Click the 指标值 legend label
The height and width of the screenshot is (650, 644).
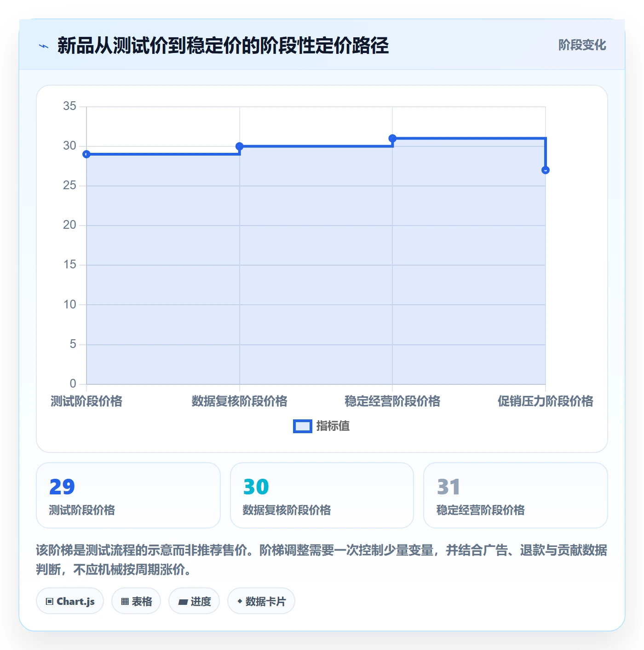pyautogui.click(x=333, y=426)
